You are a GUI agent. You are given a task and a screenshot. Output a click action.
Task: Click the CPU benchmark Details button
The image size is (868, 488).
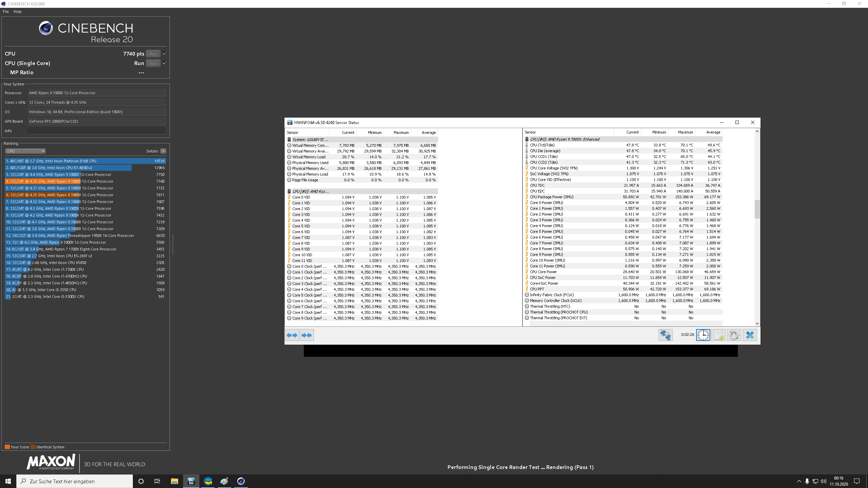tap(163, 151)
